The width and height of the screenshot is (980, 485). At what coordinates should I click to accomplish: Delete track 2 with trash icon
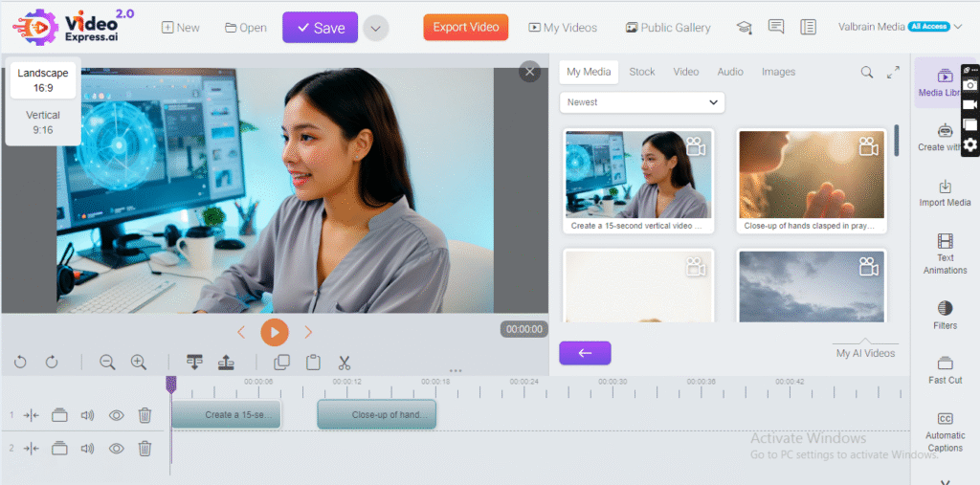[x=145, y=448]
